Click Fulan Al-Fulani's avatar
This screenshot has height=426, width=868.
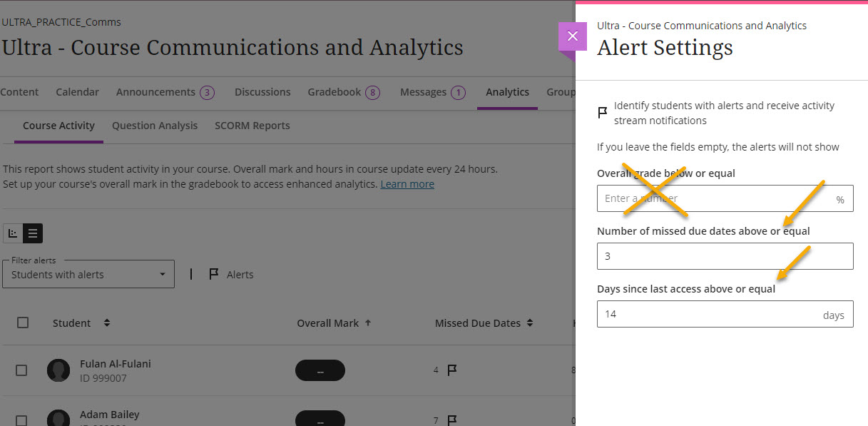tap(58, 370)
